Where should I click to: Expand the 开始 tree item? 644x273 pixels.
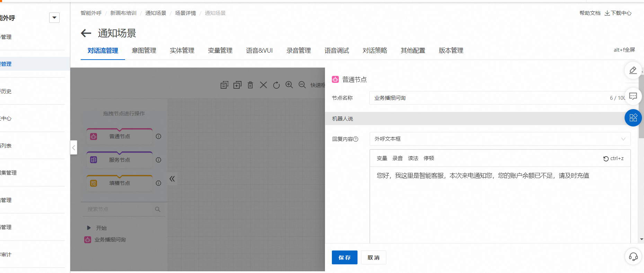pyautogui.click(x=89, y=228)
